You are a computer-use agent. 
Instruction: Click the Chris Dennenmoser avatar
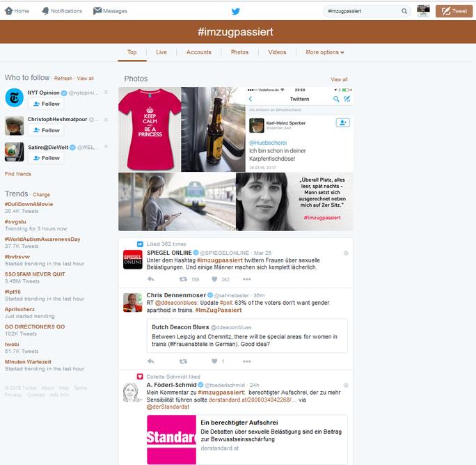click(x=133, y=303)
